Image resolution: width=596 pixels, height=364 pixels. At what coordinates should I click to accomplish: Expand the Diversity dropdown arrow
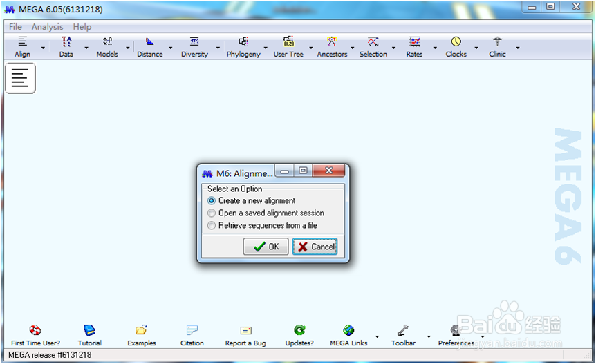pyautogui.click(x=218, y=48)
